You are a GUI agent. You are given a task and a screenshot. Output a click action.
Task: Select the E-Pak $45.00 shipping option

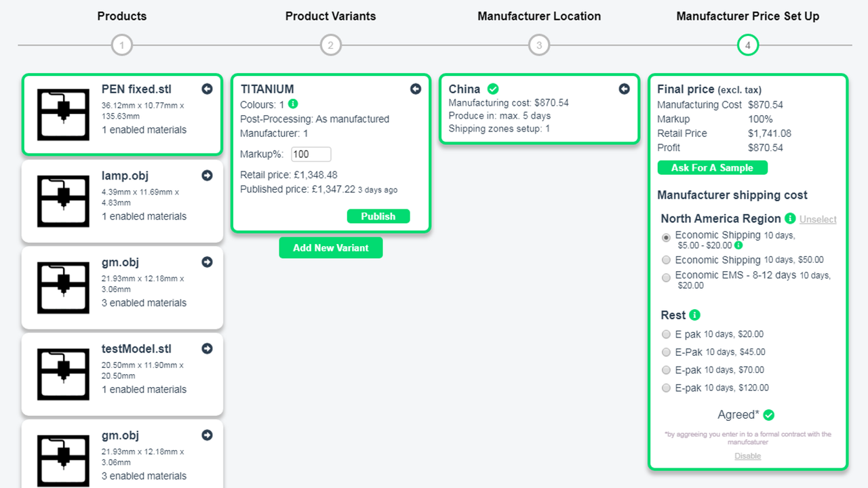(666, 352)
